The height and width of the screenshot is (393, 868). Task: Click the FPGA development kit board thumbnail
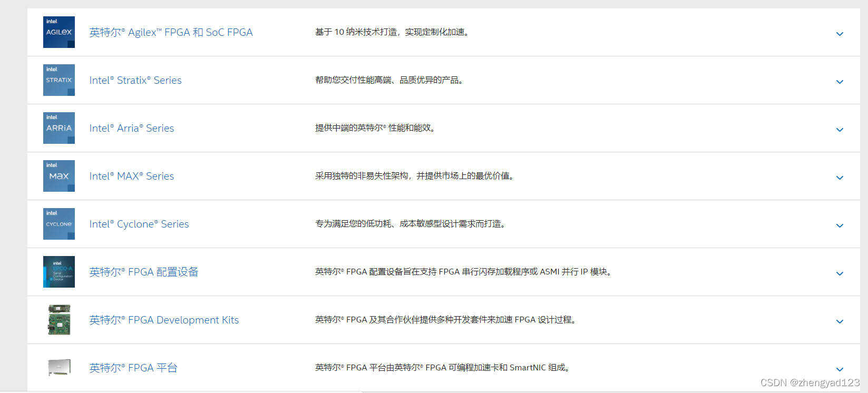(x=59, y=320)
